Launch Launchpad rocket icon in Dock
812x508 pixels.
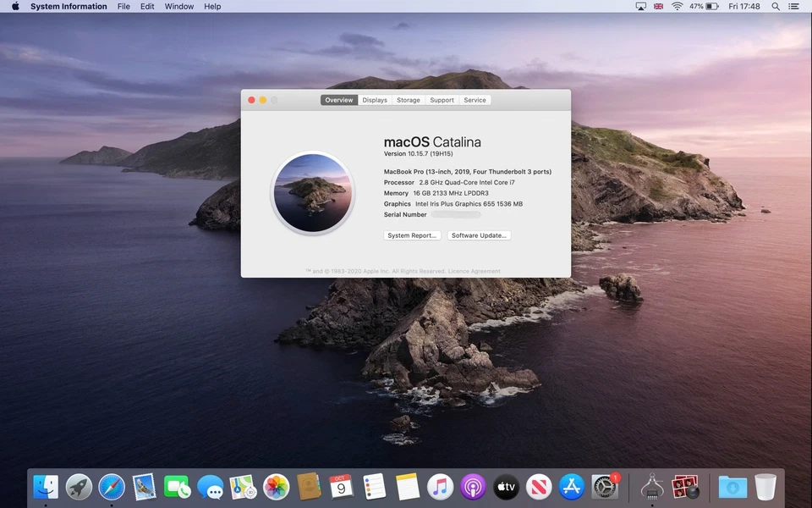[x=79, y=488]
